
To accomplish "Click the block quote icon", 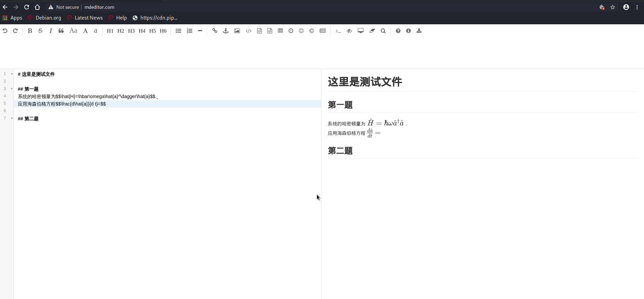I will tap(61, 31).
